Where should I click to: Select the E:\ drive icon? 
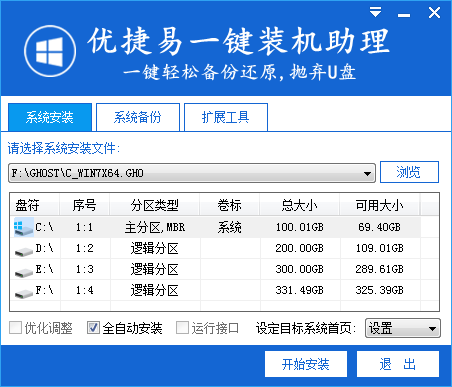click(24, 272)
